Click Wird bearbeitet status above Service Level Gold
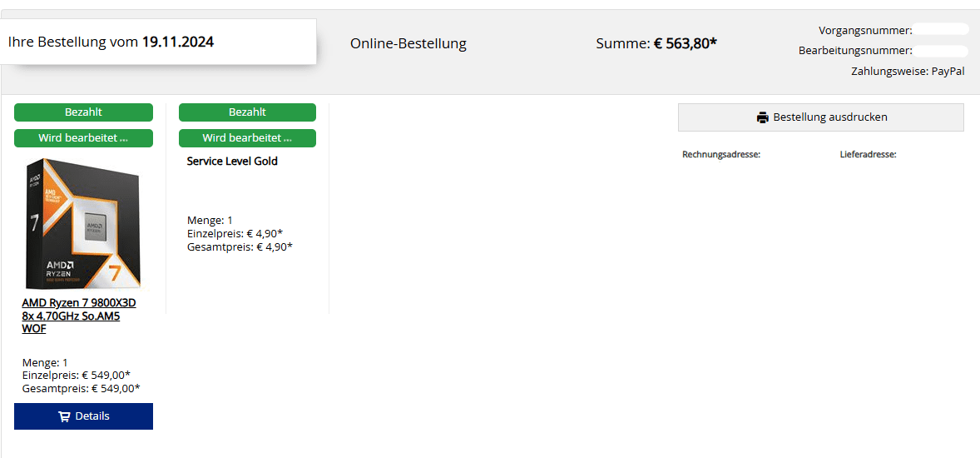This screenshot has width=980, height=458. click(247, 138)
